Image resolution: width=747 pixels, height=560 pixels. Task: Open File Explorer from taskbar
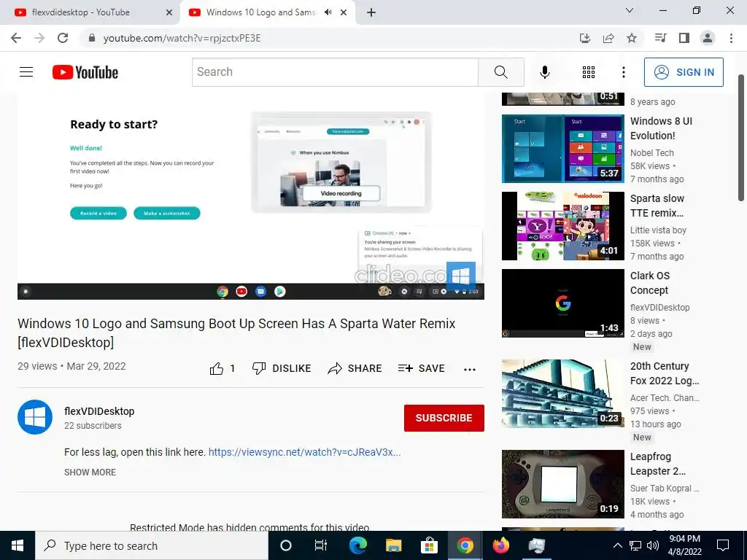pos(393,545)
